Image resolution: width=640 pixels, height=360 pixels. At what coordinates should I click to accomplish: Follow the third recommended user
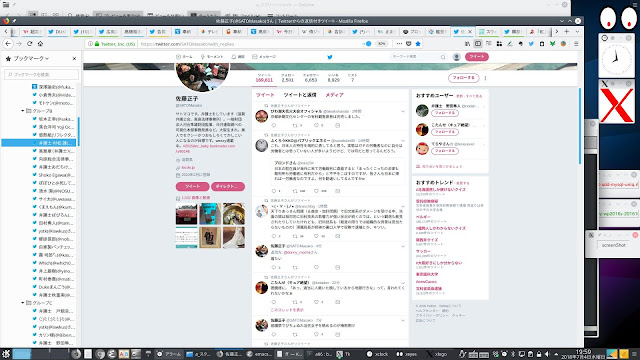444,151
